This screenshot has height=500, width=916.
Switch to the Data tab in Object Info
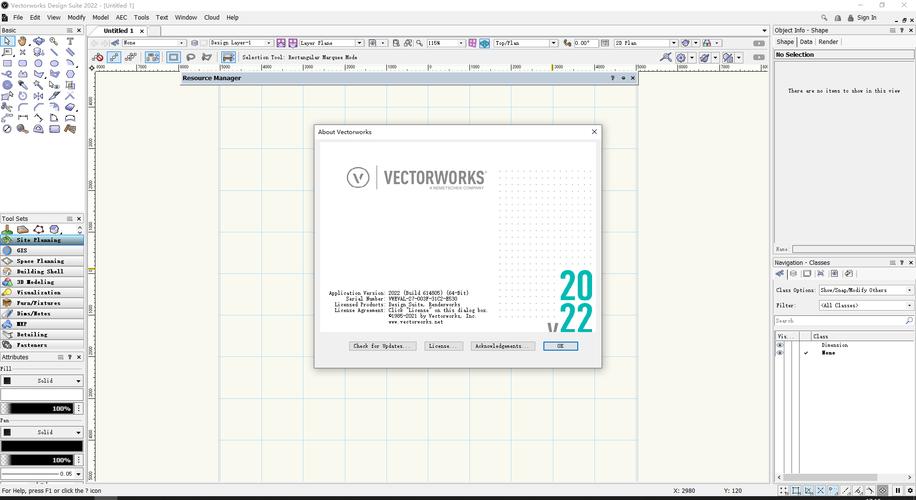806,41
